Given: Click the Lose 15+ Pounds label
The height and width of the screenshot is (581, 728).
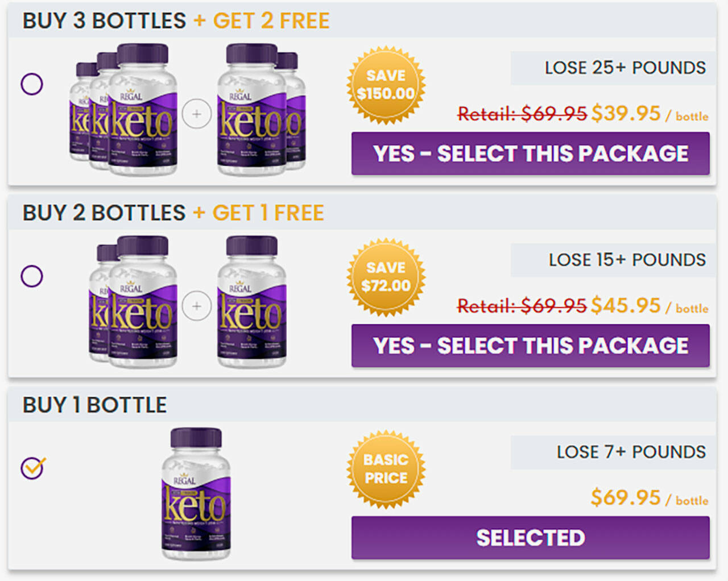Looking at the screenshot, I should pyautogui.click(x=627, y=260).
